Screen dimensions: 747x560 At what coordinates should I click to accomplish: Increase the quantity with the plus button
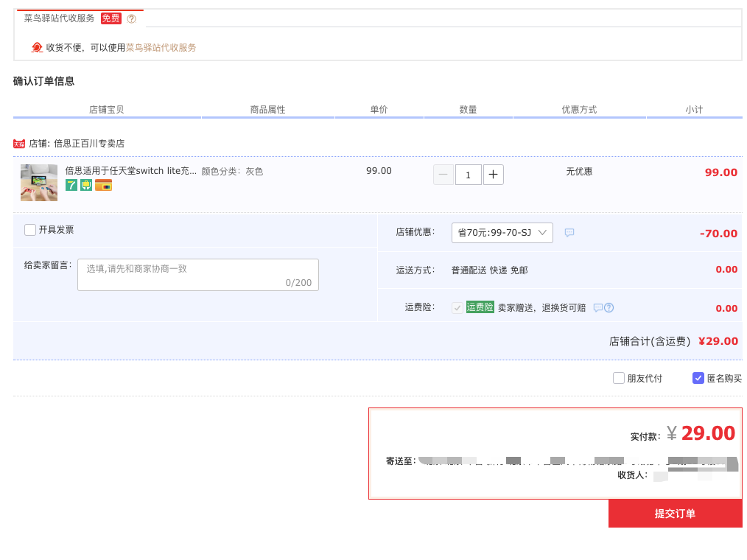point(494,175)
